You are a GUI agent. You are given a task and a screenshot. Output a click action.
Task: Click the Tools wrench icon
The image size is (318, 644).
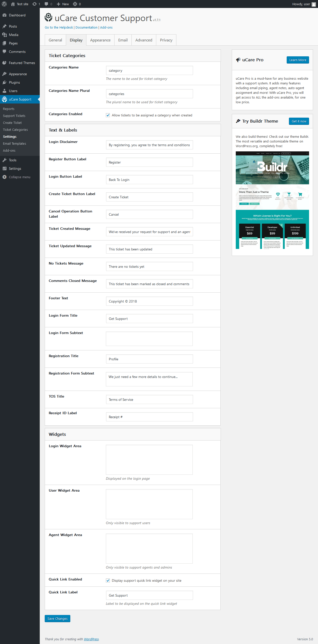click(x=4, y=160)
